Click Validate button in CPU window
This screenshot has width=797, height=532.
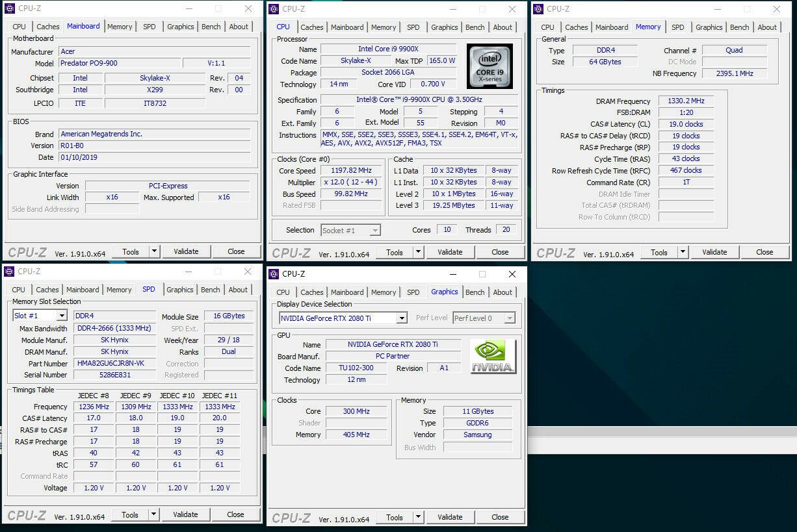450,252
